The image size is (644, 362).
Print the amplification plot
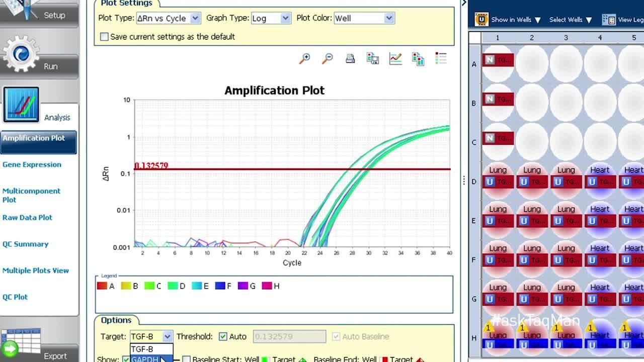tap(350, 59)
